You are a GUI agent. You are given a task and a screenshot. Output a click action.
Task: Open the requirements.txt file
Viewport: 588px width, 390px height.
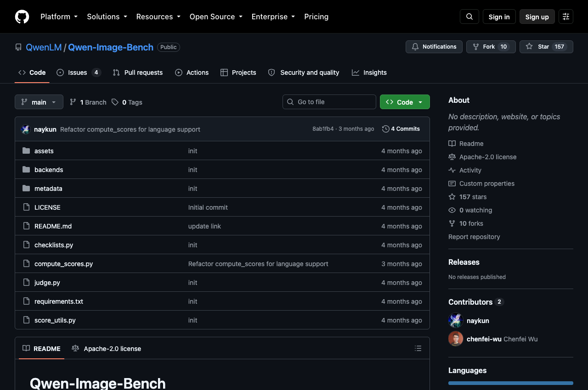pyautogui.click(x=59, y=301)
